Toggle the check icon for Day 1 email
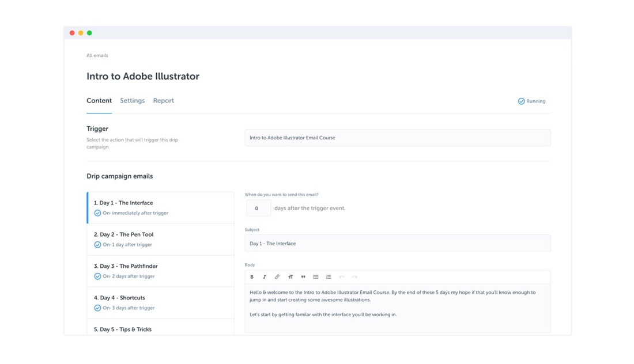 pos(97,213)
